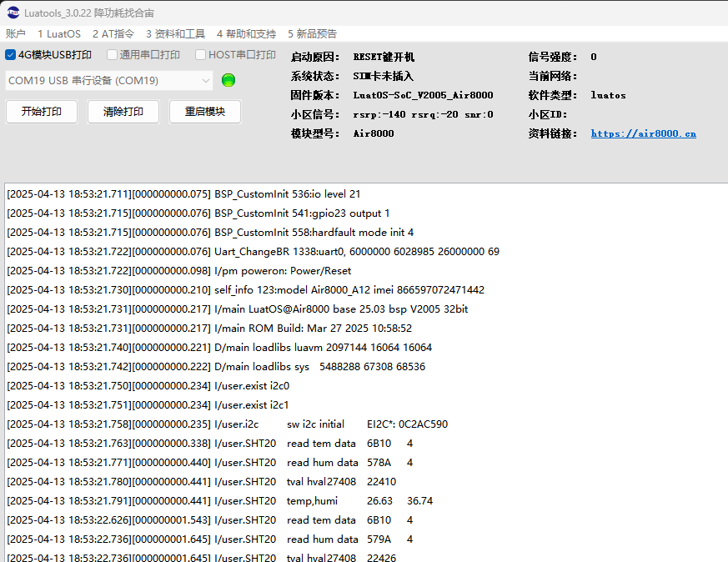Click the module model value Air8000

(x=374, y=133)
